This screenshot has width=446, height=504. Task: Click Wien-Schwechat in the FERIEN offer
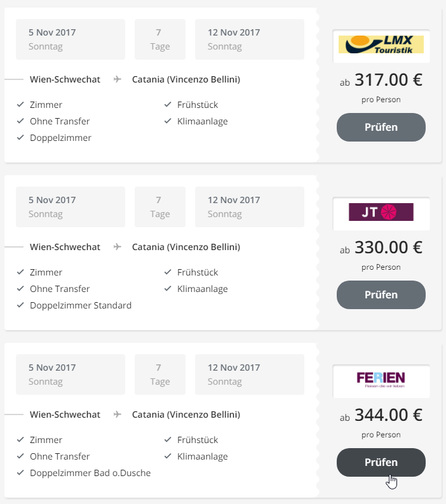(x=65, y=414)
